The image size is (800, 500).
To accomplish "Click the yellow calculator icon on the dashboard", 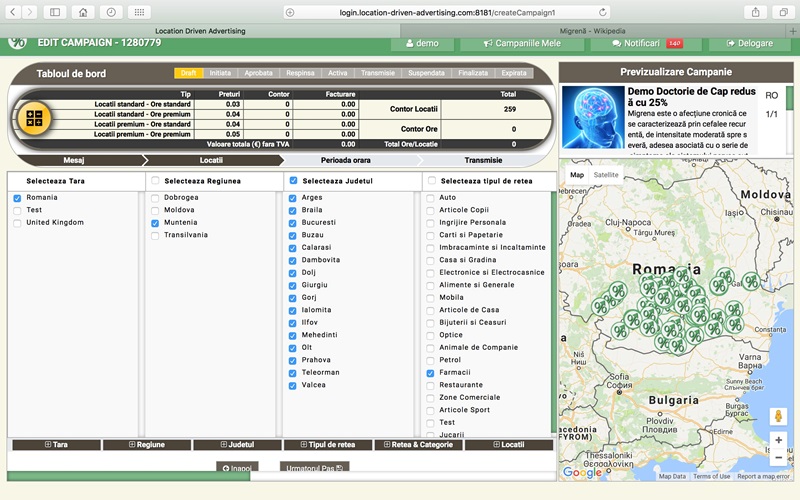I will pyautogui.click(x=34, y=118).
